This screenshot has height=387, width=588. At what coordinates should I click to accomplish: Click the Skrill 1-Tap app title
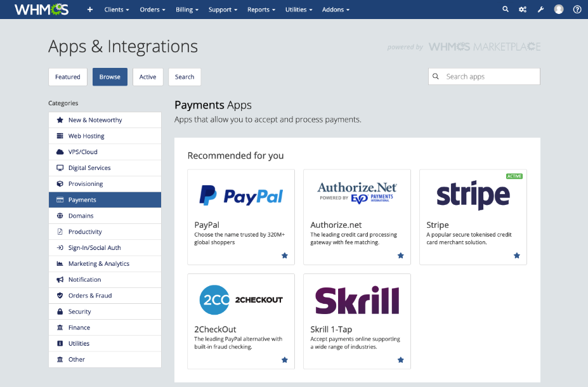330,329
